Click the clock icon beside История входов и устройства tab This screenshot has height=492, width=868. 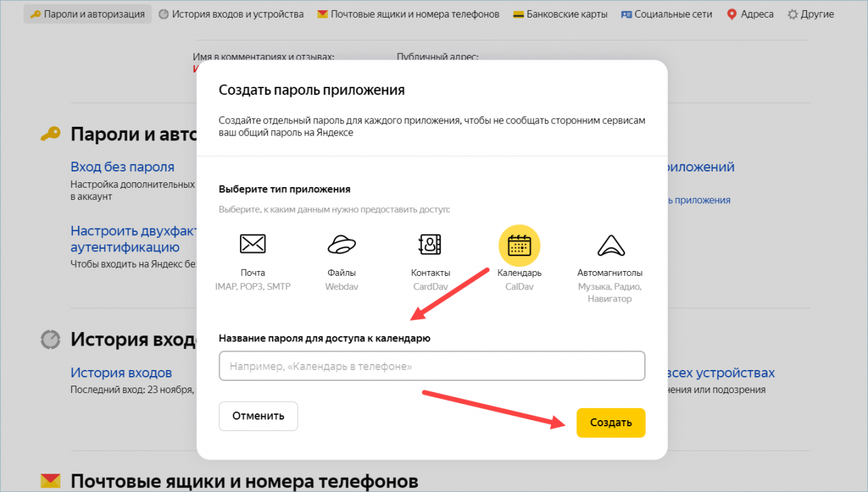coord(163,14)
